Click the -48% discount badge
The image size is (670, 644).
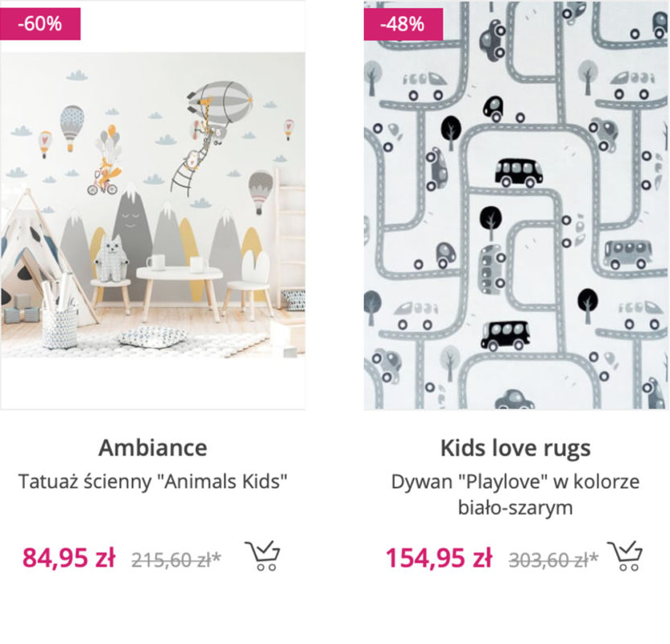(403, 24)
